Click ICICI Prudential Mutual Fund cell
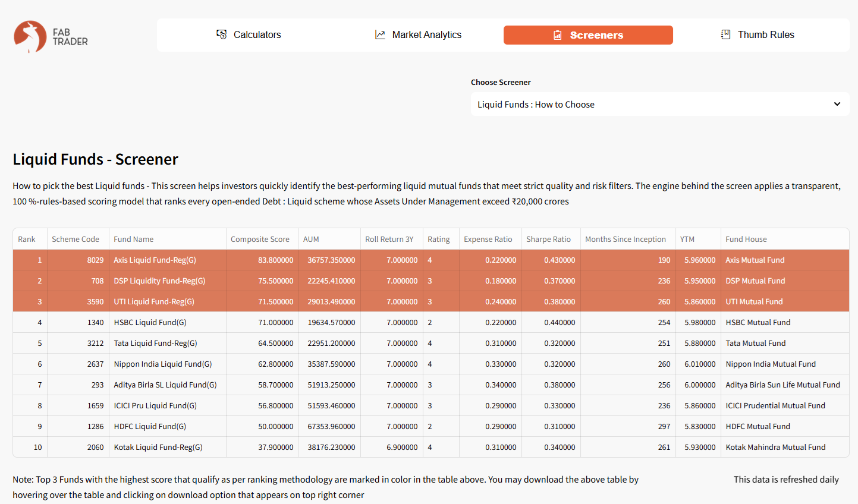The image size is (858, 504). tap(785, 405)
